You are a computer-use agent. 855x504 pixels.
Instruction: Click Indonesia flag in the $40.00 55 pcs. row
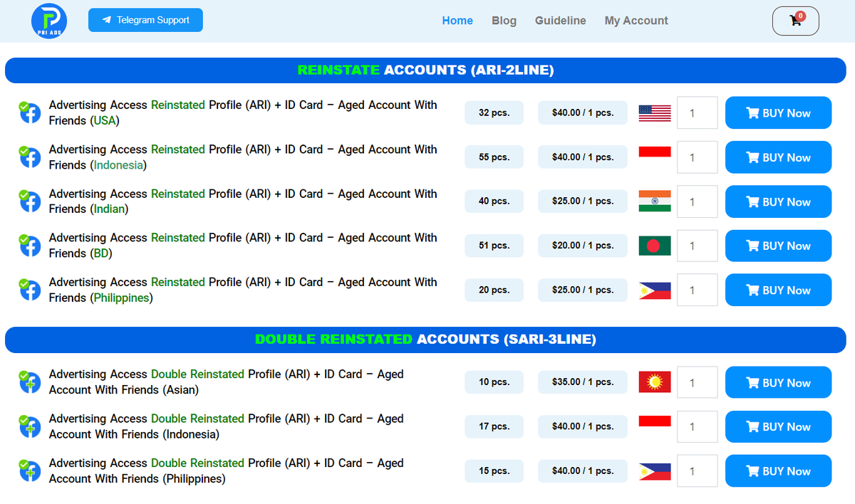655,157
